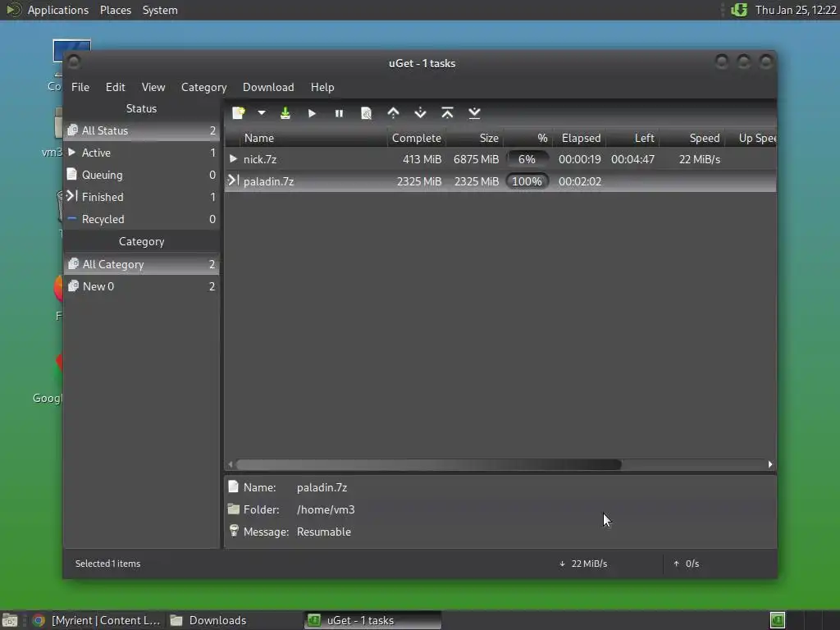Open the Applications menu in top panel
This screenshot has width=840, height=630.
[x=58, y=10]
